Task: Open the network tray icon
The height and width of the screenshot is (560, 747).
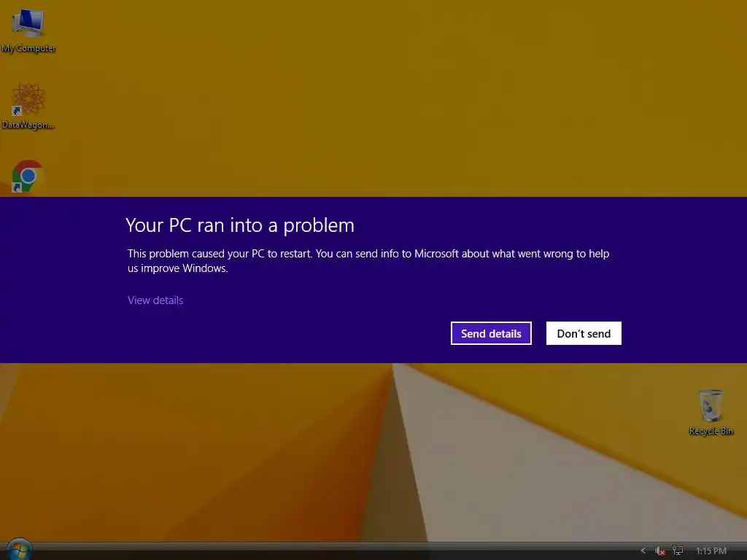Action: point(678,551)
